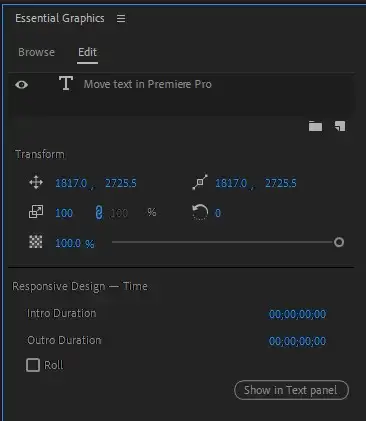Click the Outro Duration timecode
The width and height of the screenshot is (366, 421).
tap(297, 341)
